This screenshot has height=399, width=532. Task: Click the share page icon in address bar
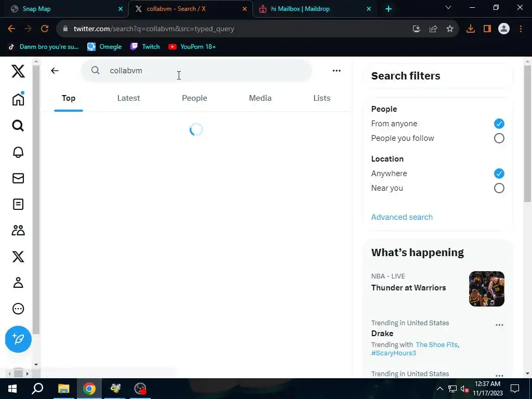pos(433,29)
